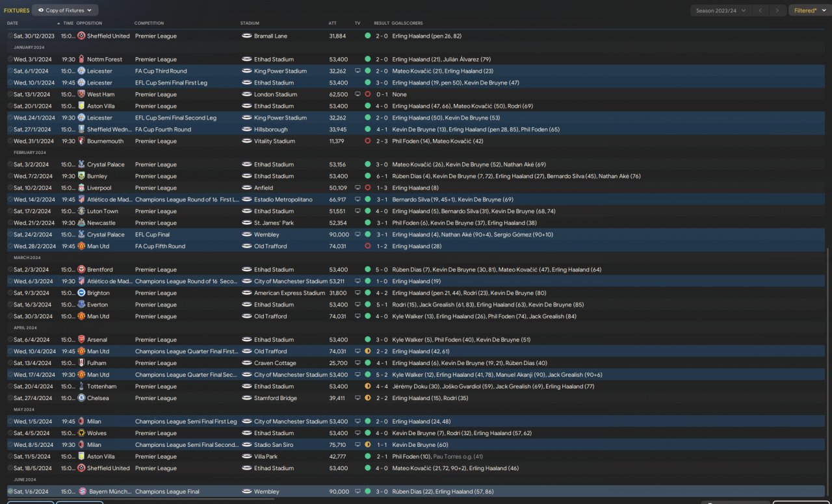Click the Everton club badge
Screen dimensions: 832x504
pyautogui.click(x=81, y=305)
